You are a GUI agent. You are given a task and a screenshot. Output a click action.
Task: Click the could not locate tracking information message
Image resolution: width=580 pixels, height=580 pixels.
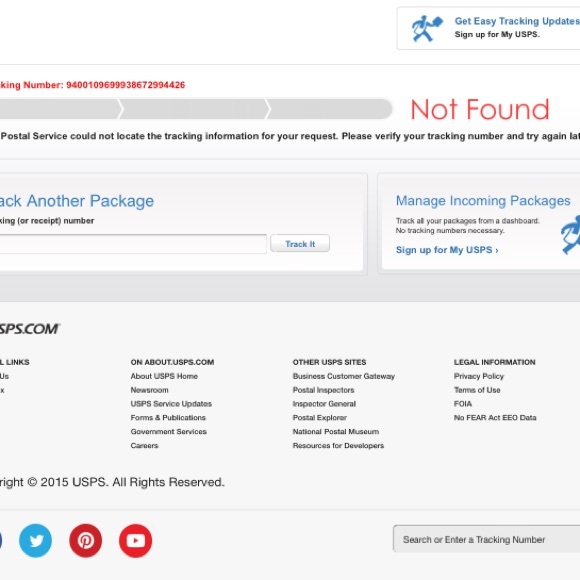coord(290,136)
